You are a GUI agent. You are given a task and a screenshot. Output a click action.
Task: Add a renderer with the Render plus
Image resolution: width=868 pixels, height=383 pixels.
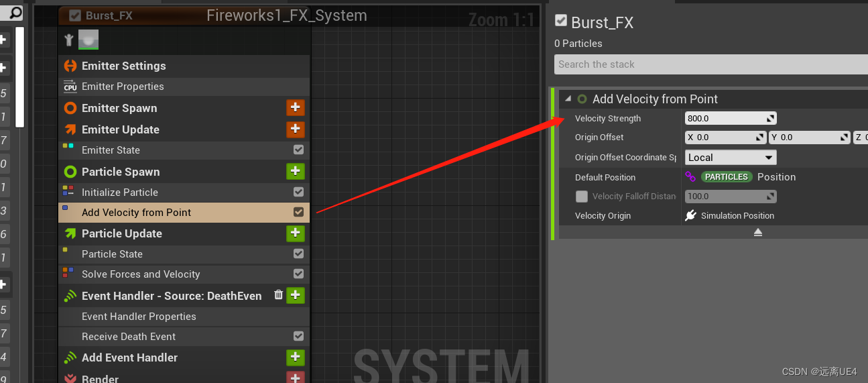[x=296, y=378]
